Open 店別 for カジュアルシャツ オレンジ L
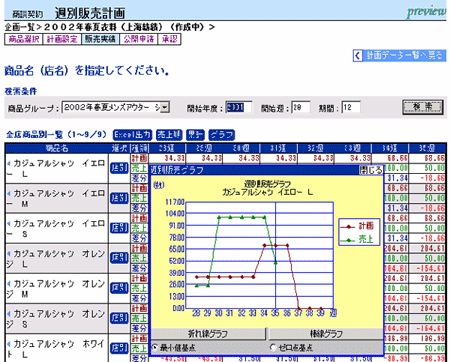This screenshot has width=450, height=362. click(119, 258)
